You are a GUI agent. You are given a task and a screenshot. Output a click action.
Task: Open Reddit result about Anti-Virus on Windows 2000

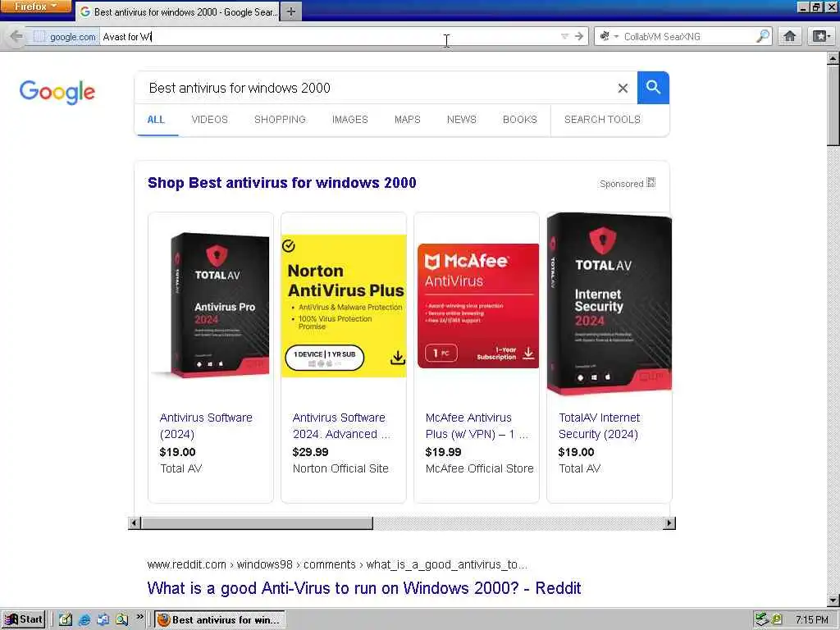[x=363, y=588]
